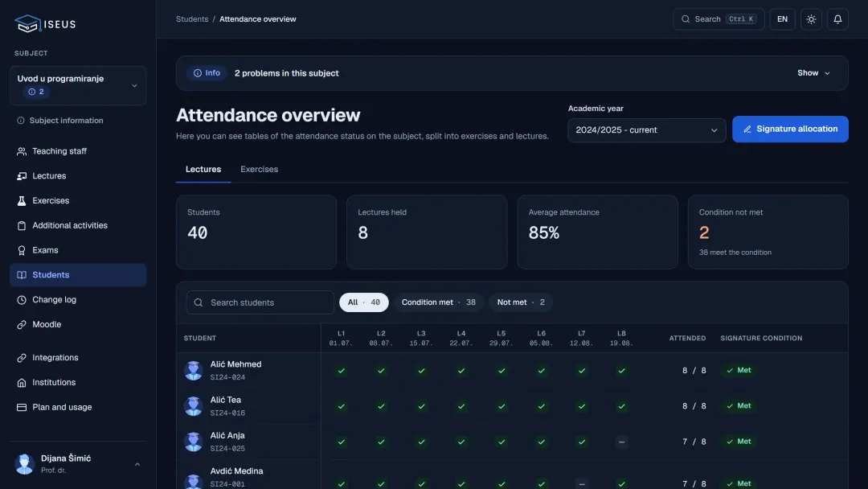
Task: Click the ISEUS logo
Action: pyautogui.click(x=45, y=24)
